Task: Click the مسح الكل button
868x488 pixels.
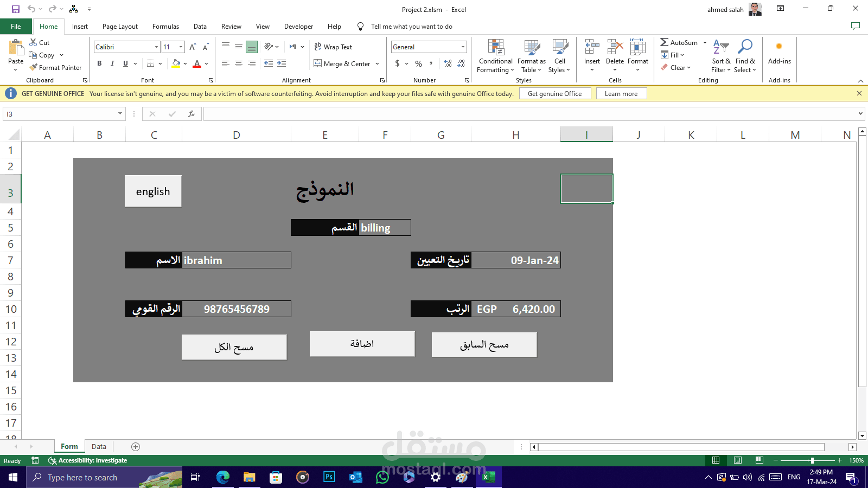Action: pyautogui.click(x=234, y=347)
